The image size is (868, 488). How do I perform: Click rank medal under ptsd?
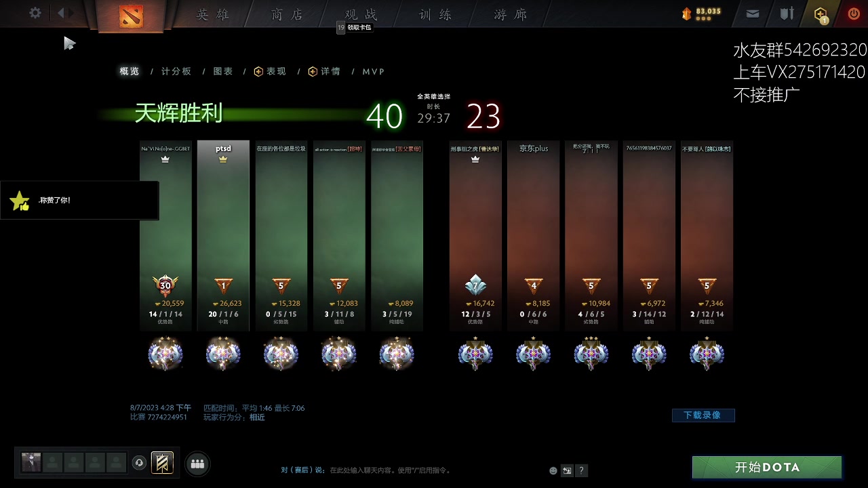click(x=223, y=353)
